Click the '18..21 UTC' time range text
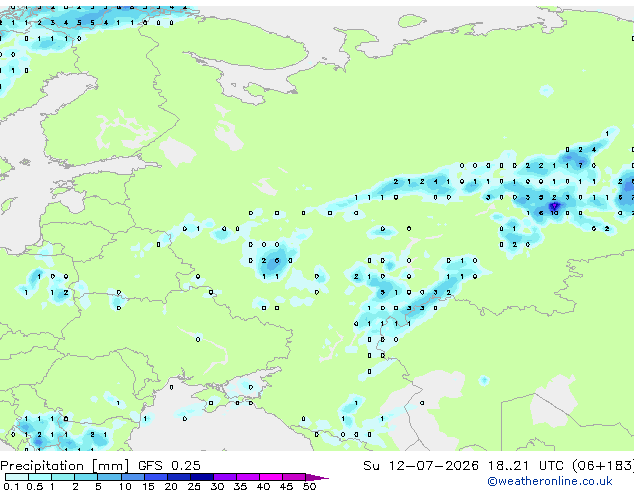 [x=524, y=466]
